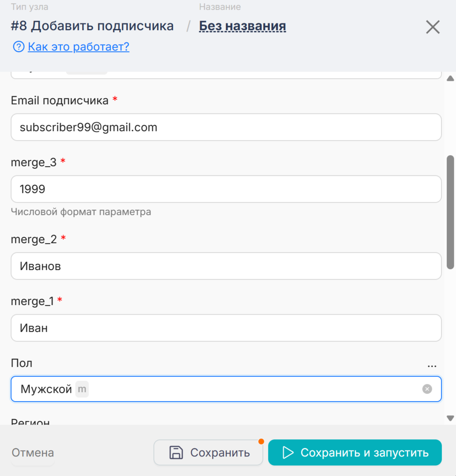Select the merge_2 field with Иванов
Image resolution: width=456 pixels, height=476 pixels.
point(226,266)
